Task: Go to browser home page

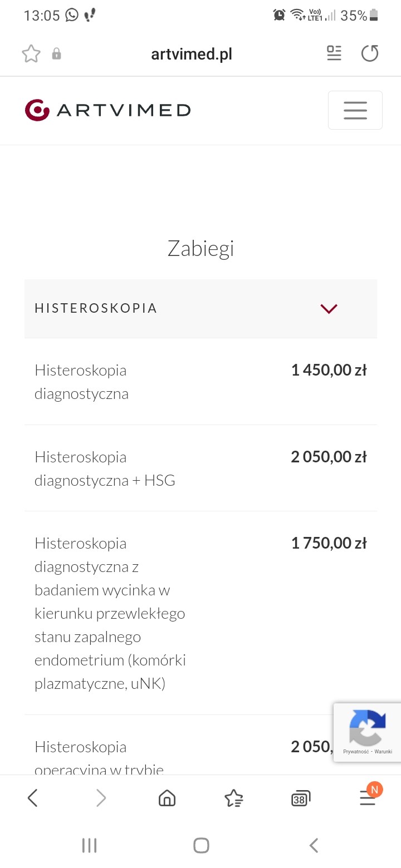Action: 167,798
